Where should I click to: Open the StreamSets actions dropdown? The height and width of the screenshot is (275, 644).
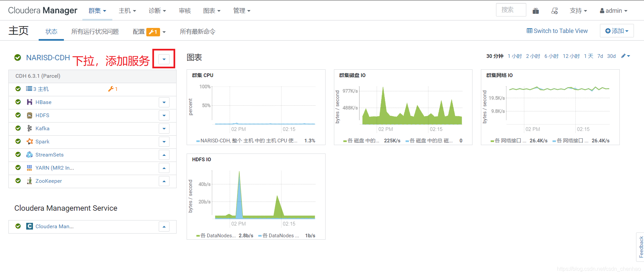(164, 155)
